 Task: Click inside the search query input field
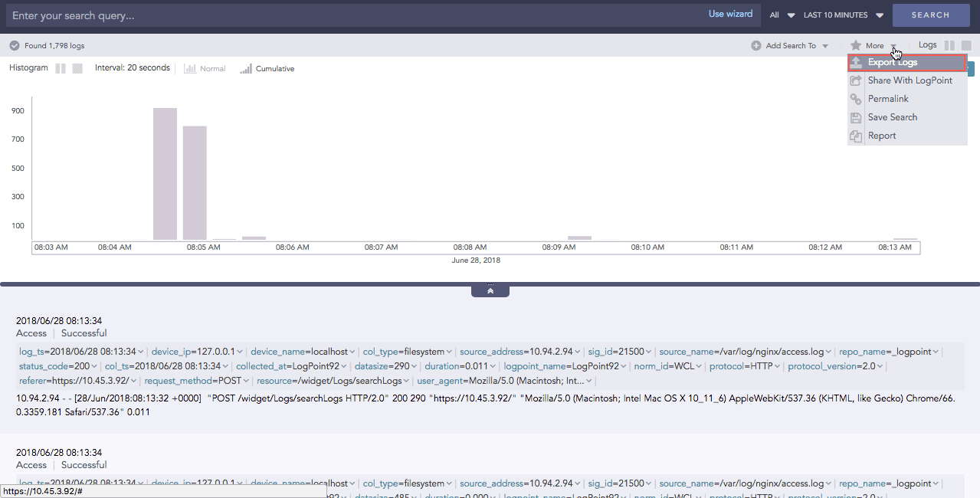pos(230,14)
